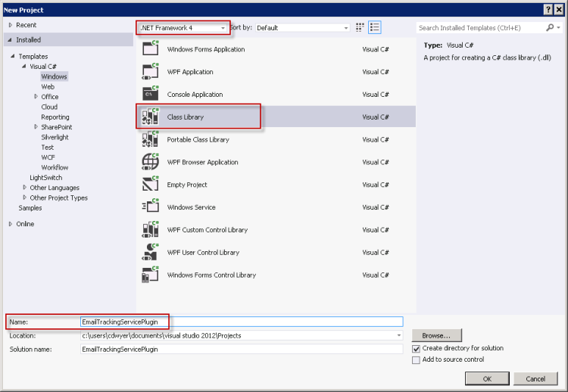Screen dimensions: 568x392
Task: Select the Windows Service template name
Action: [x=192, y=207]
